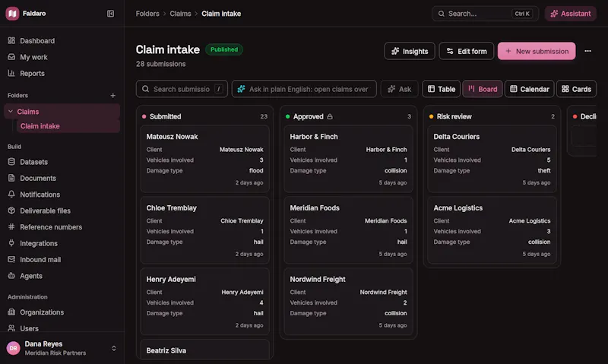Image resolution: width=608 pixels, height=364 pixels.
Task: Open Users administration
Action: 29,328
